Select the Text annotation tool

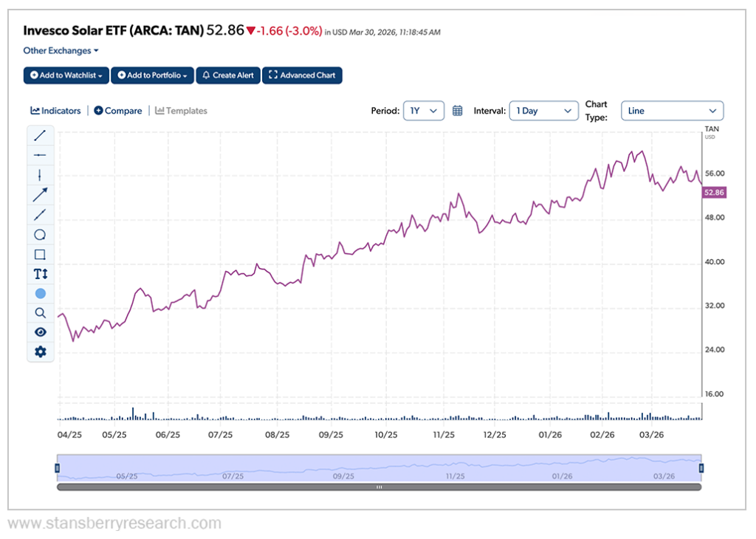coord(40,273)
